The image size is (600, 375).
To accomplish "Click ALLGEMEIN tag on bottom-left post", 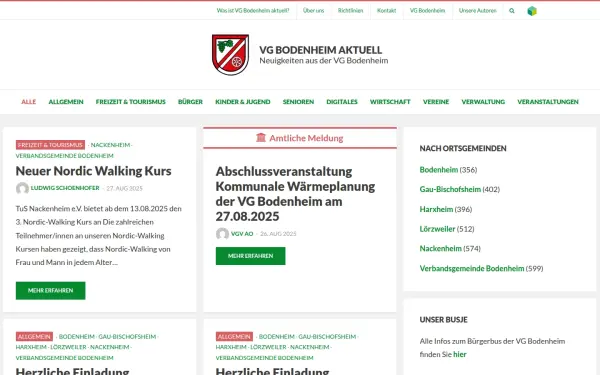I will point(34,337).
